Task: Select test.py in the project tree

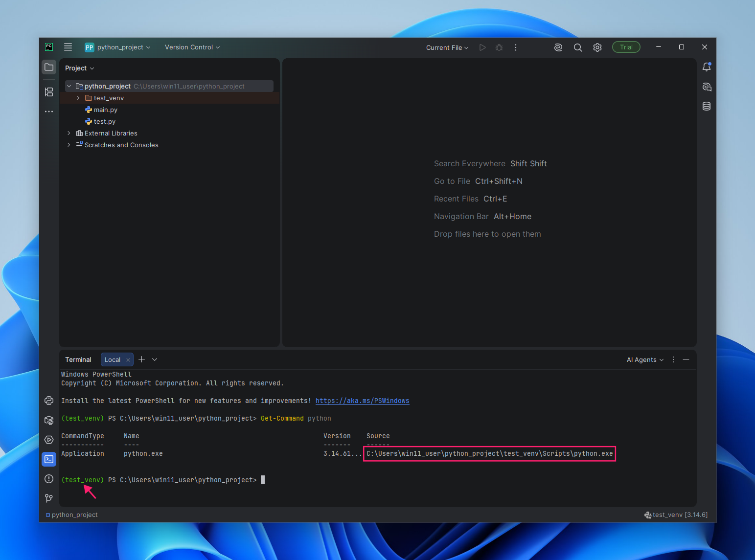Action: pos(105,121)
